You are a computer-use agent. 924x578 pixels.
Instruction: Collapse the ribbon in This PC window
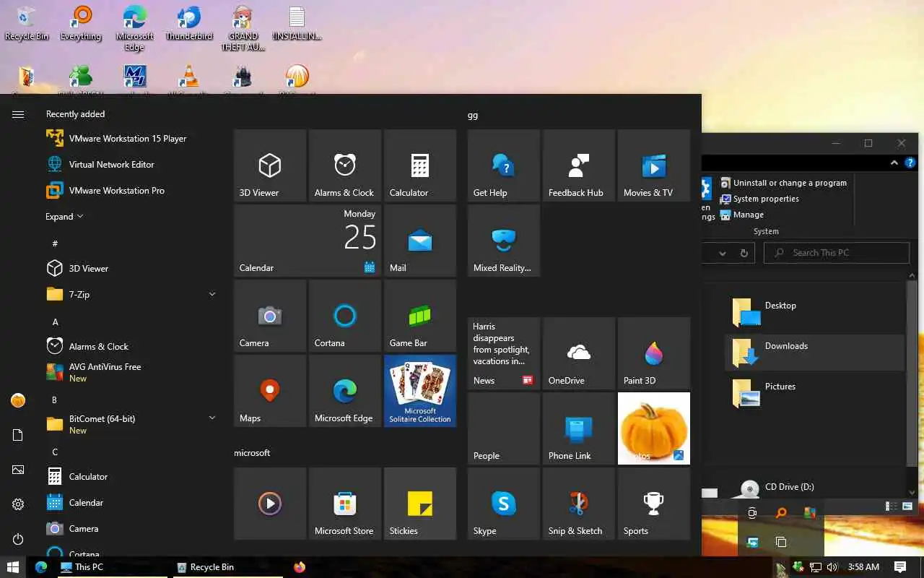(x=894, y=163)
